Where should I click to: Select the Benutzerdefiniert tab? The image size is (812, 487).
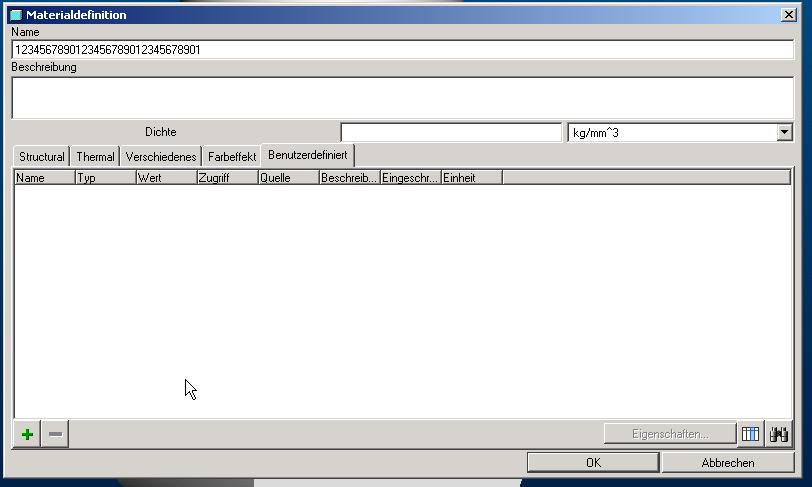(x=308, y=155)
